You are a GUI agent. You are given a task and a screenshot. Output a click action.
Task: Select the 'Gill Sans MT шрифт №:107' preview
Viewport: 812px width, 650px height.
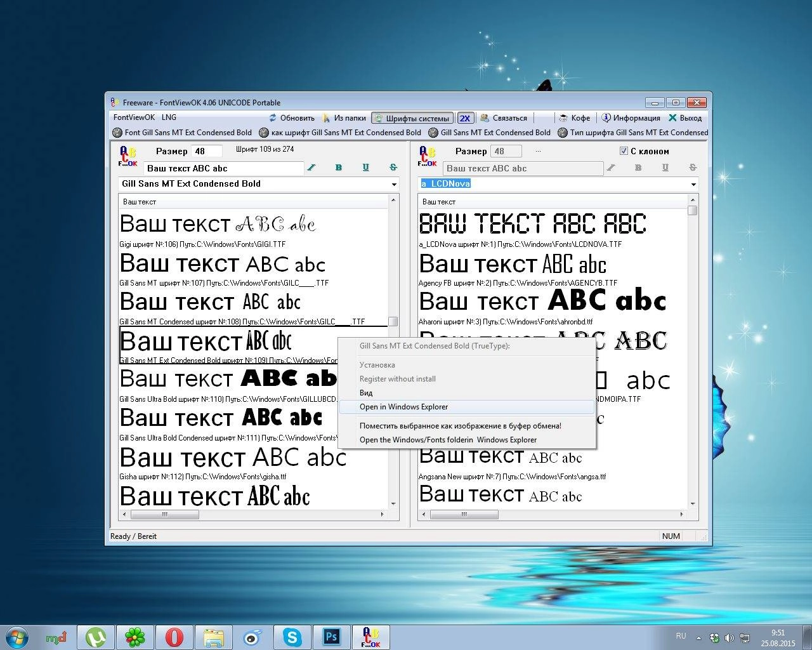[254, 268]
